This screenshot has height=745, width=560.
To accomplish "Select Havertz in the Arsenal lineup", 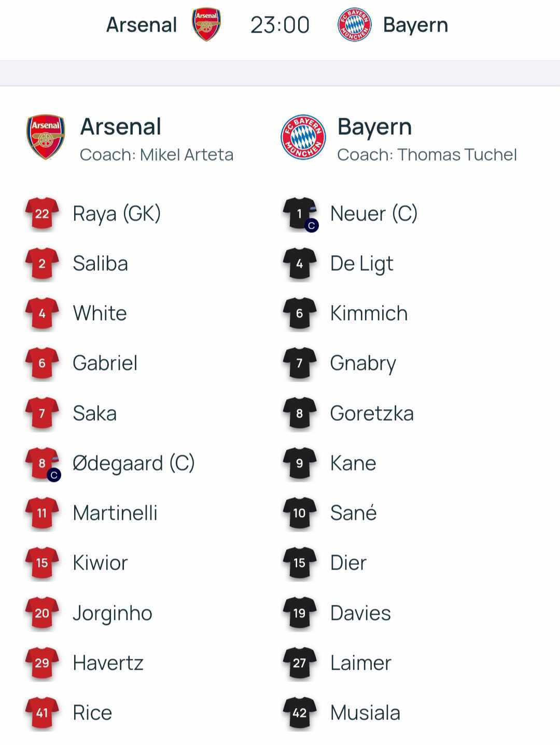I will 108,663.
